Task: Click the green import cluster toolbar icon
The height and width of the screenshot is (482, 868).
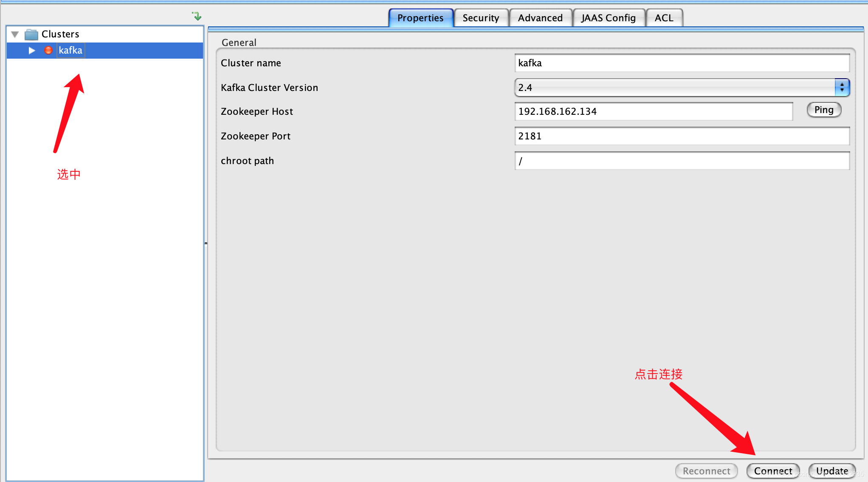Action: tap(196, 16)
